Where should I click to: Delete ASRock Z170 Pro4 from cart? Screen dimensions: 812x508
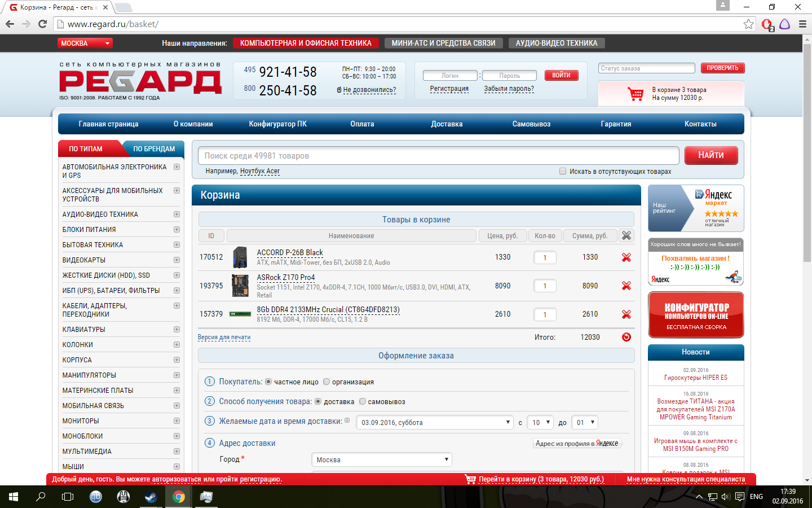626,286
